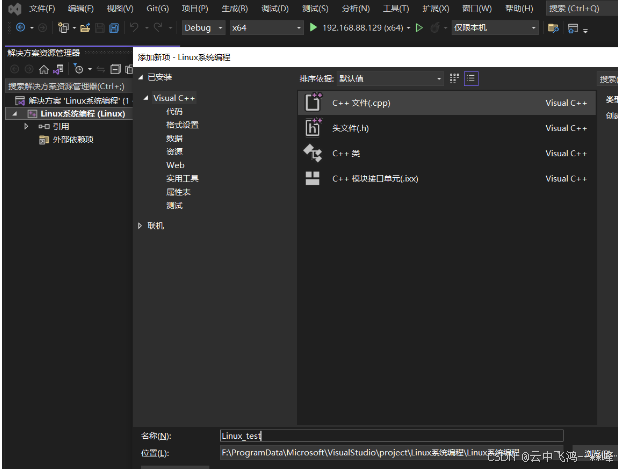Screen dimensions: 618x469
Task: Select the 测试 category in the dialog tree
Action: tap(174, 205)
